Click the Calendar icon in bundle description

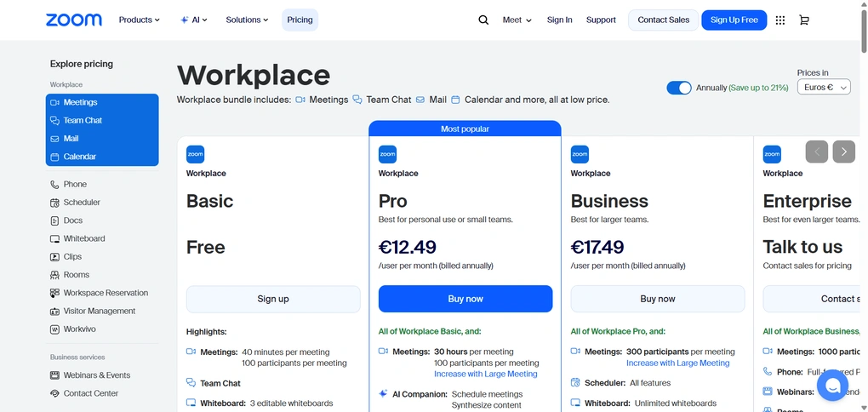(455, 100)
